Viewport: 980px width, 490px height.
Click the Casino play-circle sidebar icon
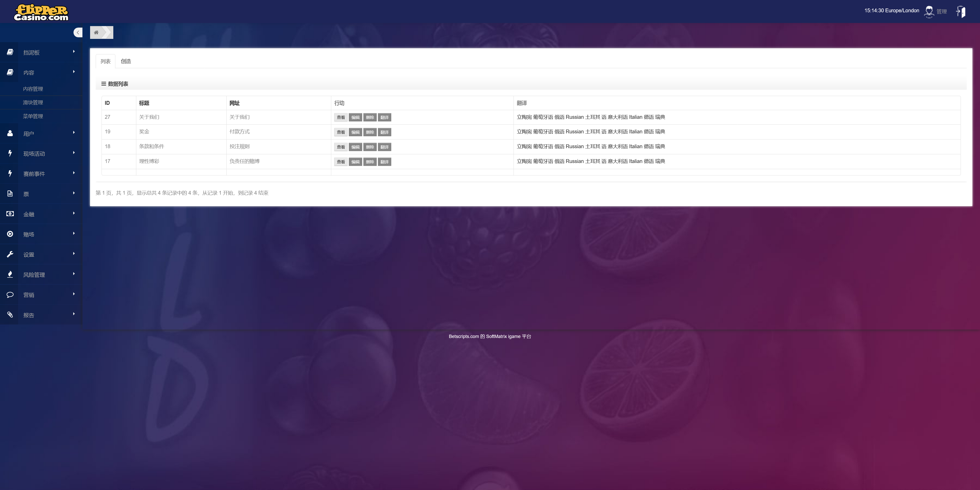click(x=10, y=234)
